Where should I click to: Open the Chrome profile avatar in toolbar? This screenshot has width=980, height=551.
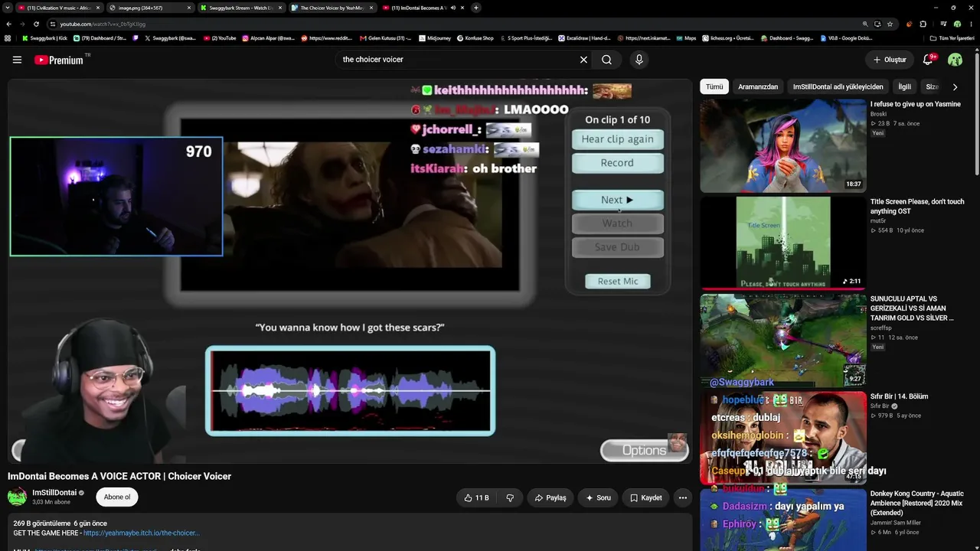click(957, 24)
